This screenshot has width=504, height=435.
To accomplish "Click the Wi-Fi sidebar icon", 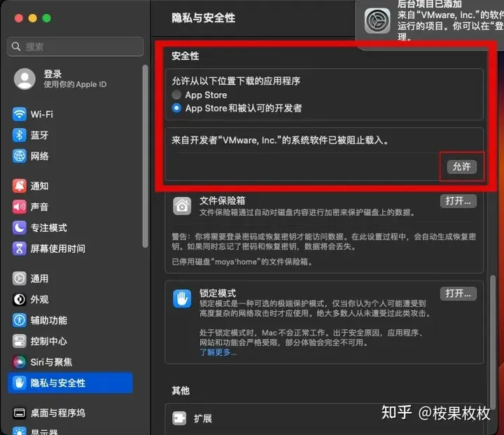I will pos(20,114).
